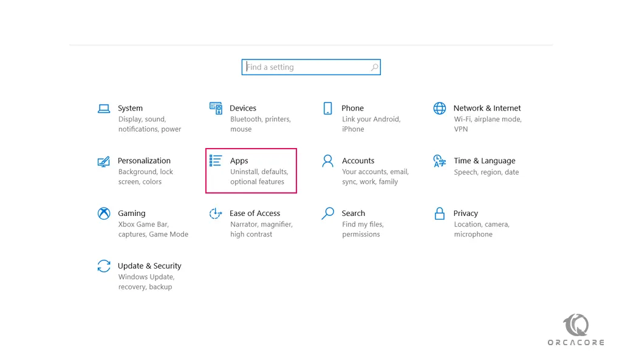Open Update & Security title
This screenshot has height=364, width=622.
click(x=149, y=266)
